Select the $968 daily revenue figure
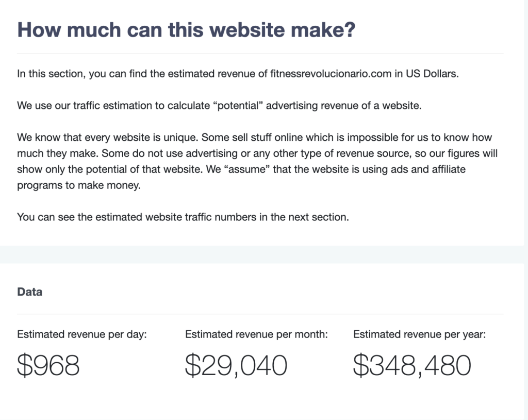This screenshot has height=420, width=528. pyautogui.click(x=48, y=365)
